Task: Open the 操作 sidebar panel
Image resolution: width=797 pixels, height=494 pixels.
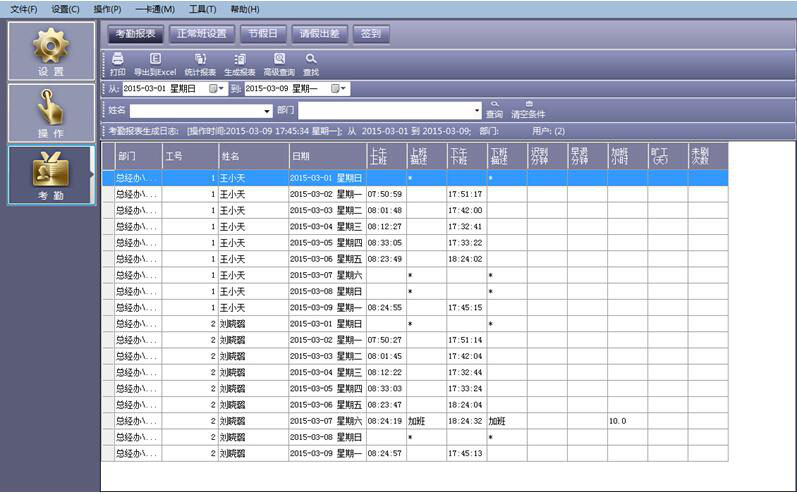Action: [50, 112]
